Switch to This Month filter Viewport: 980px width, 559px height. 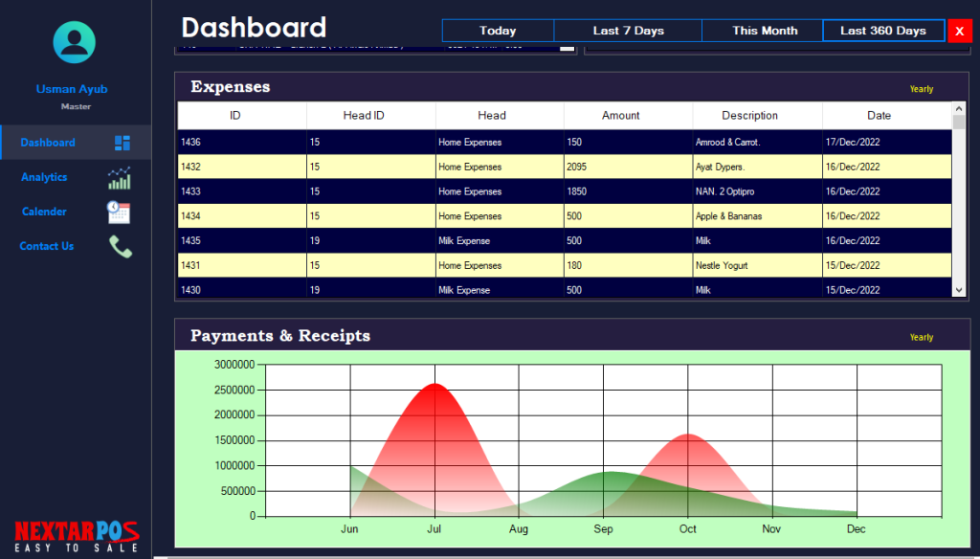[765, 31]
